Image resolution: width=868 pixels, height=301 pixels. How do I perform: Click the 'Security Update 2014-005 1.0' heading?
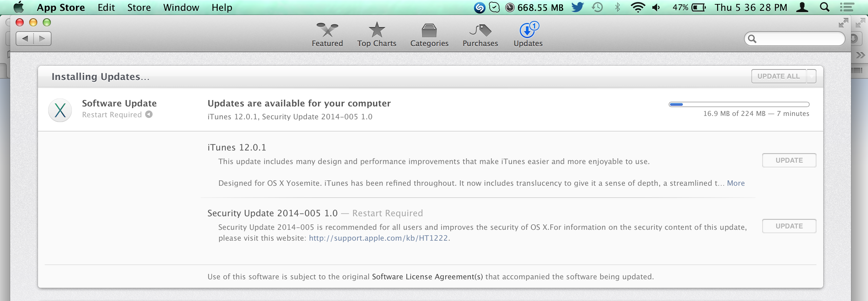click(x=272, y=213)
